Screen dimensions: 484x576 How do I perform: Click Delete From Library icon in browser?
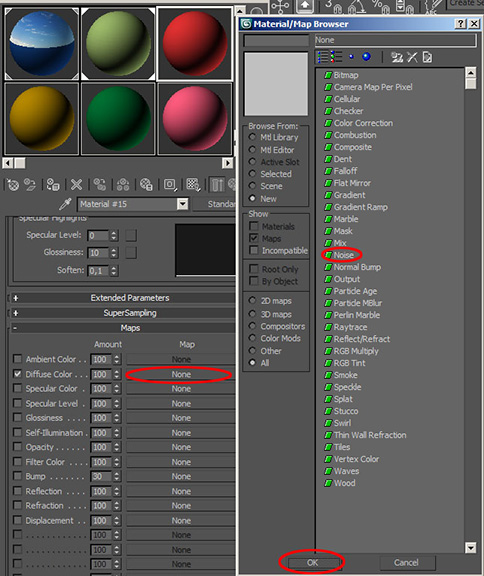point(412,57)
